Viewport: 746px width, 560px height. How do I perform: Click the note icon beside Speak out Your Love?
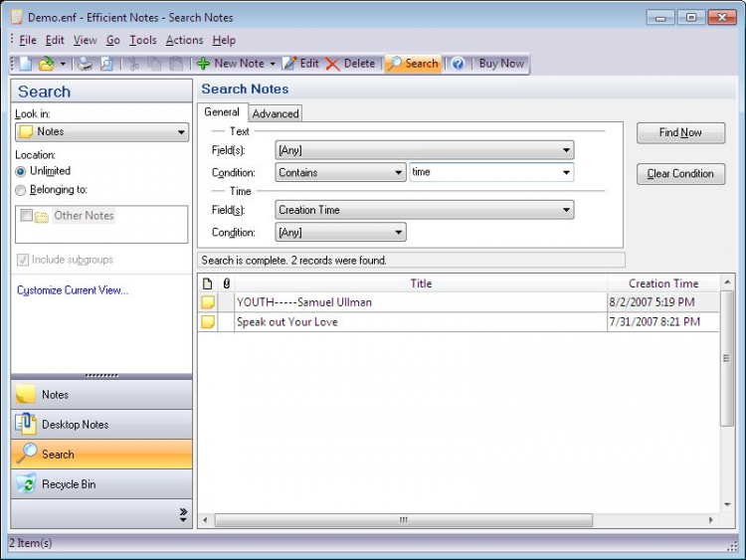click(208, 322)
